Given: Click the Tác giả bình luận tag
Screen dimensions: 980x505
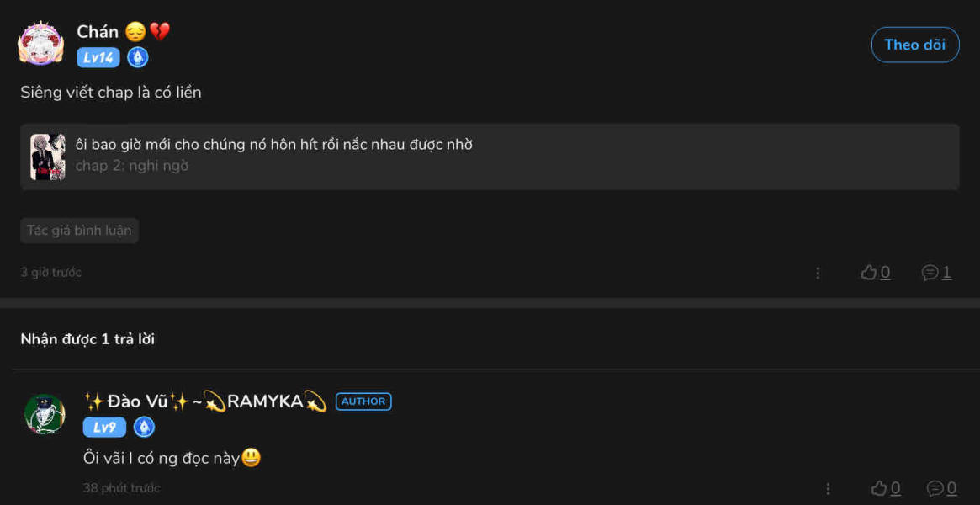Looking at the screenshot, I should (x=79, y=231).
